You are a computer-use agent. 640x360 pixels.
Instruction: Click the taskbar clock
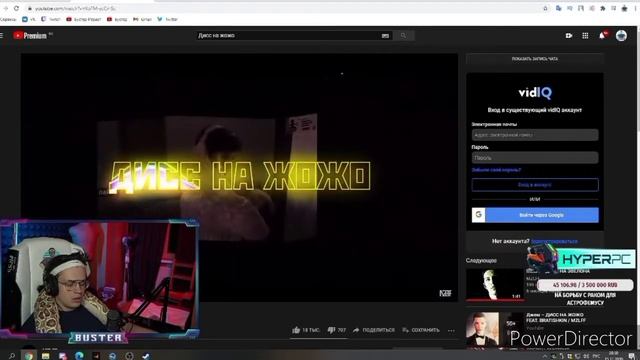(613, 355)
